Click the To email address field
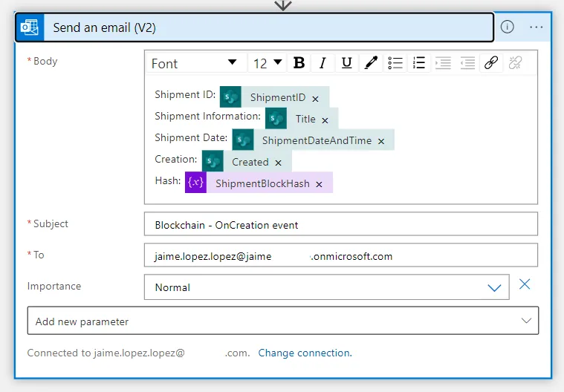The height and width of the screenshot is (392, 564). click(x=341, y=255)
